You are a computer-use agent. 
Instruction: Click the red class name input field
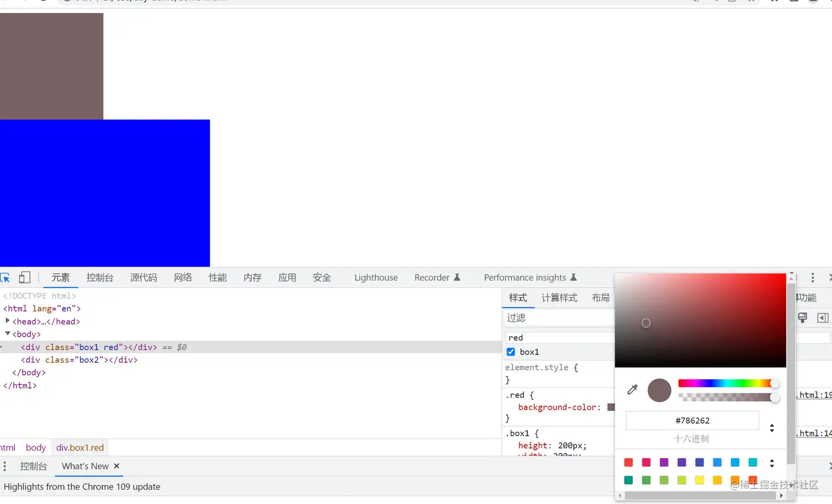(559, 338)
